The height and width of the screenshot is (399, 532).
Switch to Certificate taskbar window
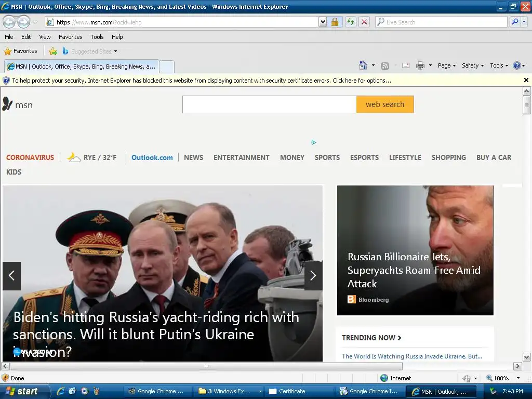tap(297, 391)
